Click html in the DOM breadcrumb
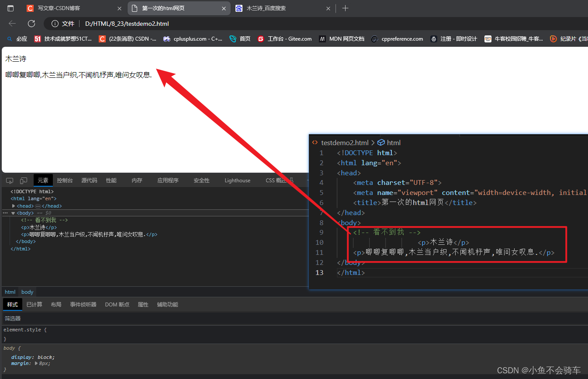588x379 pixels. click(10, 292)
